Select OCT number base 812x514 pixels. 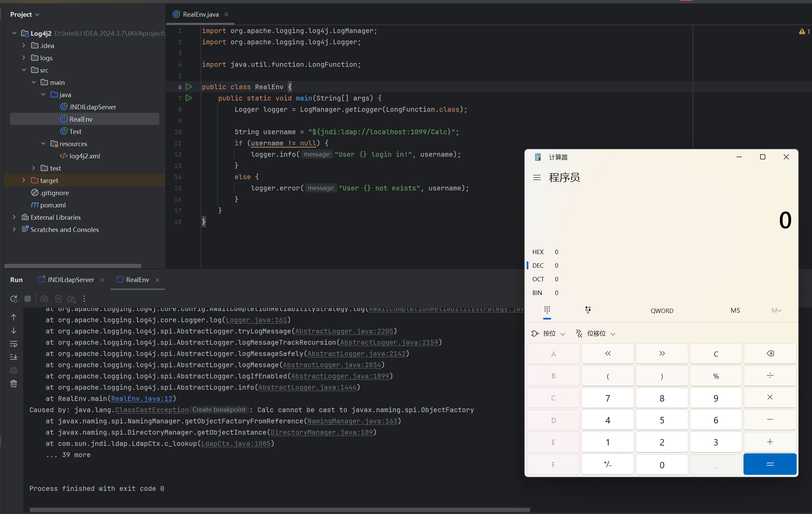[x=661, y=279]
